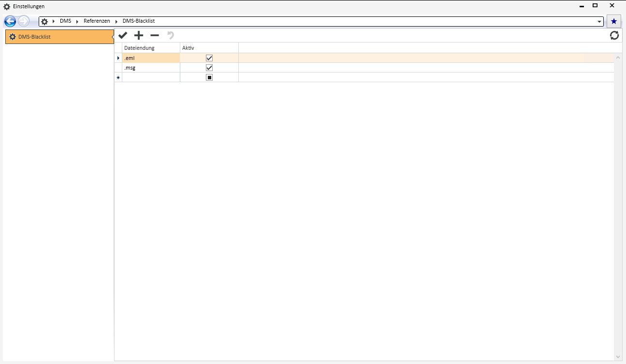Select DMS-Blacklist in the left sidebar
Viewport: 626px width, 364px height.
coord(59,37)
